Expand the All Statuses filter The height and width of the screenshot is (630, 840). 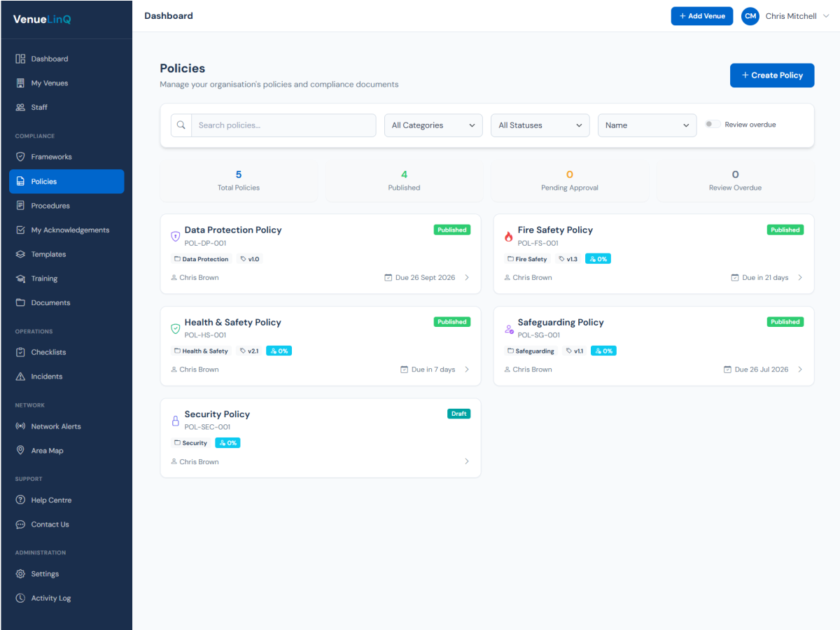540,125
